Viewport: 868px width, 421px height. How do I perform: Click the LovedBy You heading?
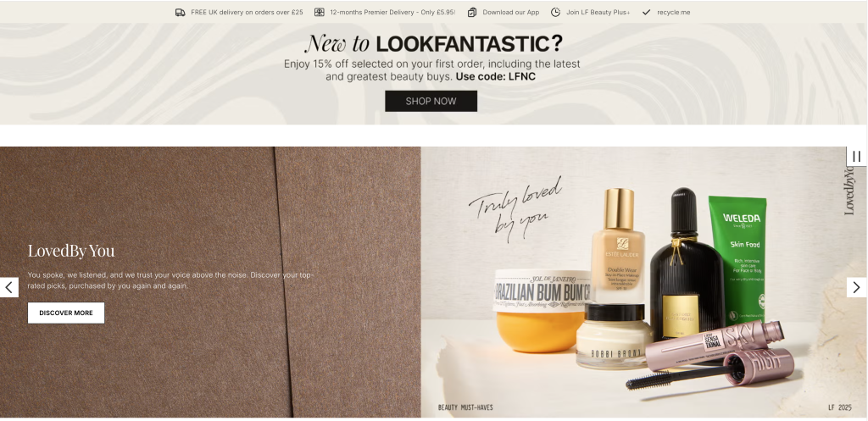[71, 251]
